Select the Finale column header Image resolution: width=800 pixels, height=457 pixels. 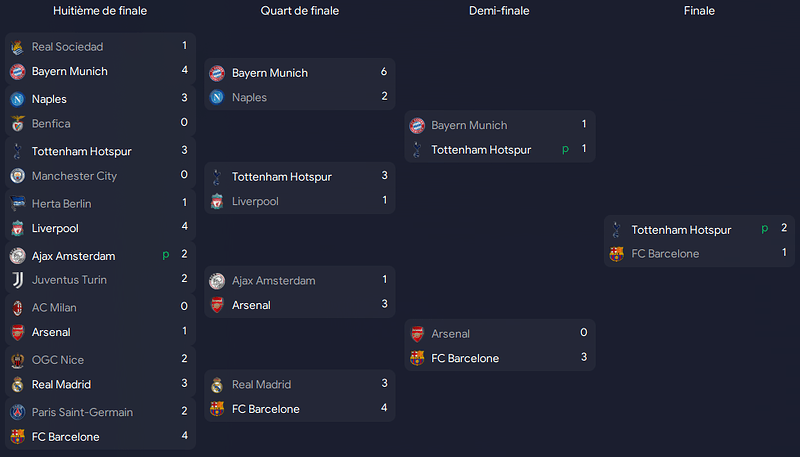[x=699, y=11]
